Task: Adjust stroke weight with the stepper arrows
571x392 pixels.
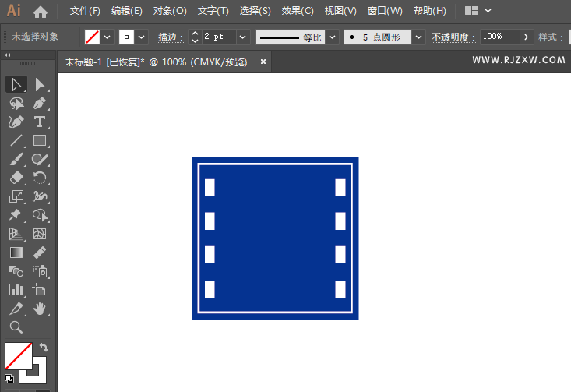Action: [x=195, y=37]
